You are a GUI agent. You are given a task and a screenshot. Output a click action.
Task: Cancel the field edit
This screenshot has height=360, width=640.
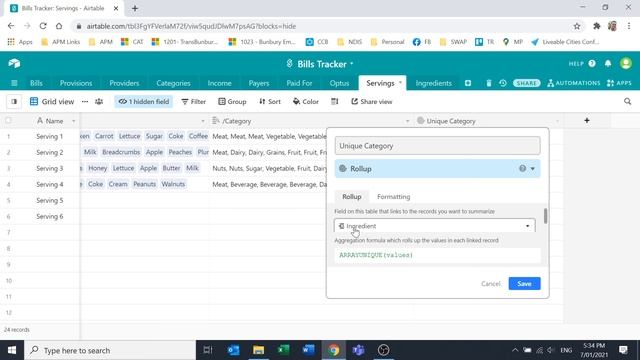coord(491,284)
